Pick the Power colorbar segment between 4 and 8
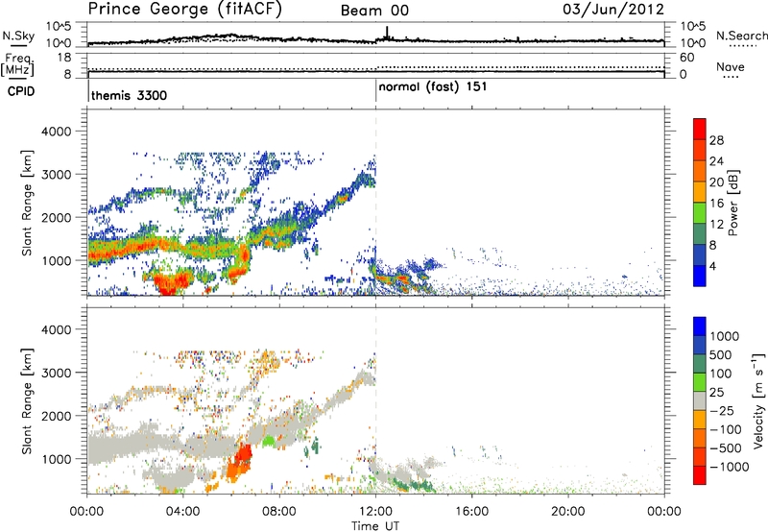This screenshot has width=768, height=532. [x=700, y=255]
